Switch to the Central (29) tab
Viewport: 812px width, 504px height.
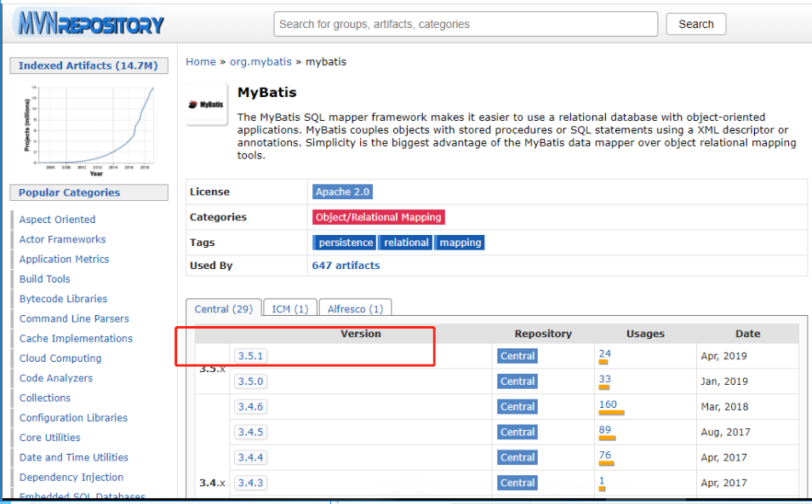click(x=223, y=309)
